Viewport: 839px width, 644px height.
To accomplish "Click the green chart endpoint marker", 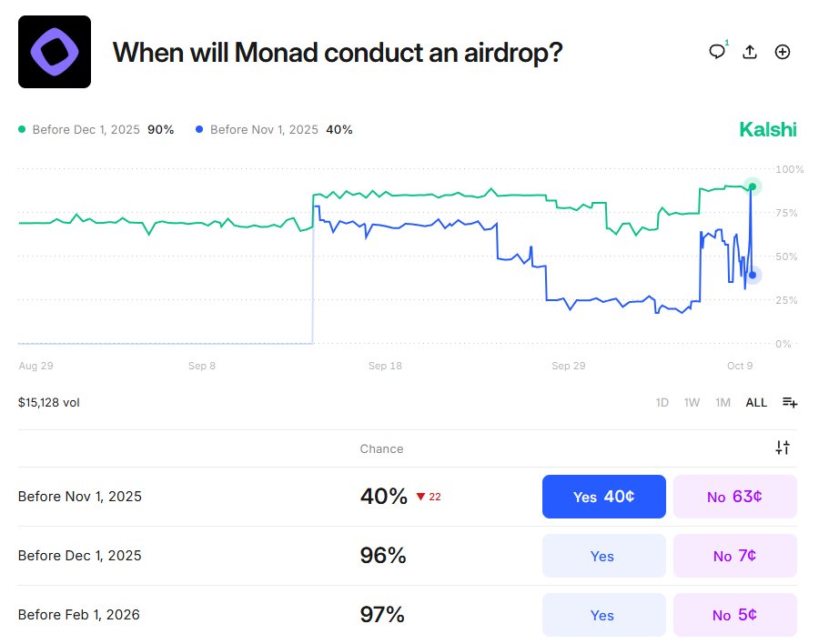I will point(752,186).
